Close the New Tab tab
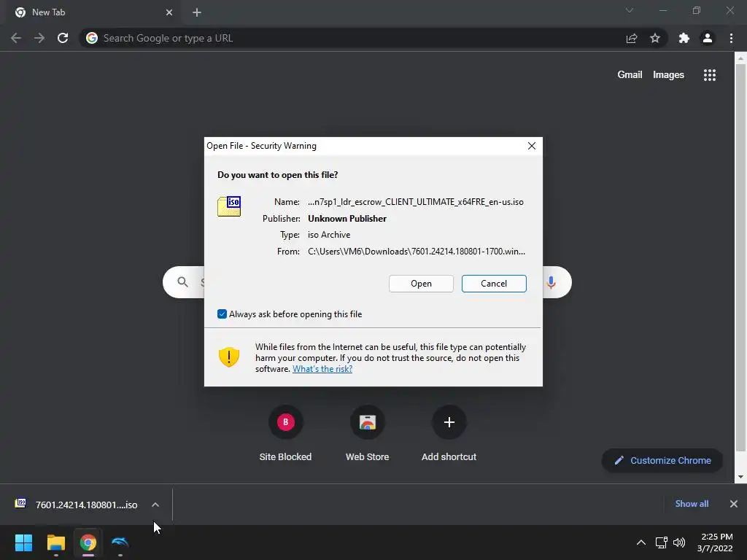Image resolution: width=747 pixels, height=560 pixels. pyautogui.click(x=169, y=12)
